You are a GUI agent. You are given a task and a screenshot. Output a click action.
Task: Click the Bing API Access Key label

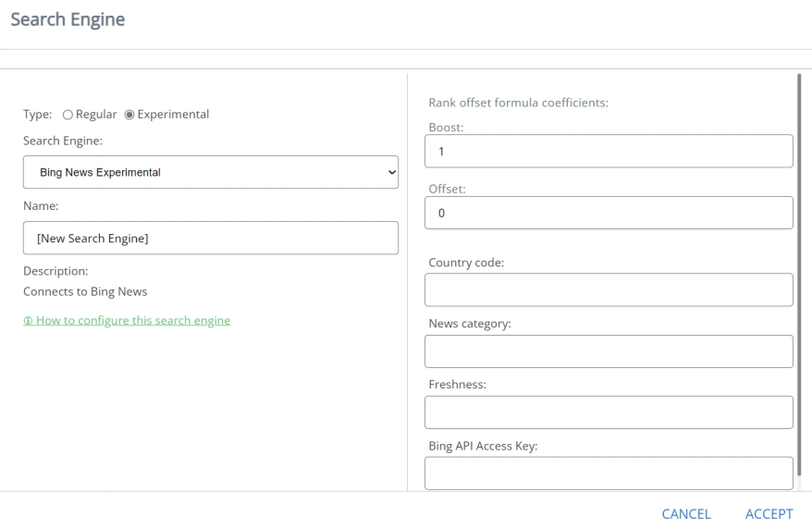coord(483,446)
